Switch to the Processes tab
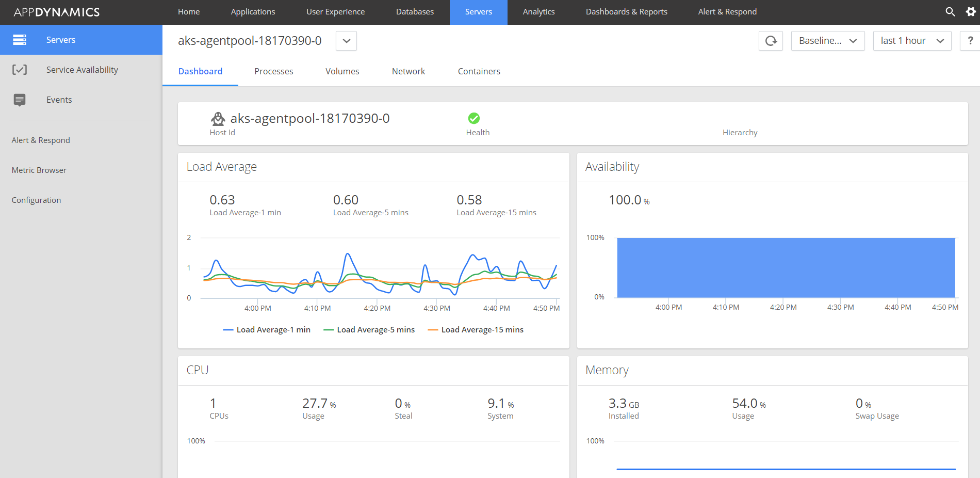Viewport: 980px width, 478px height. [274, 71]
